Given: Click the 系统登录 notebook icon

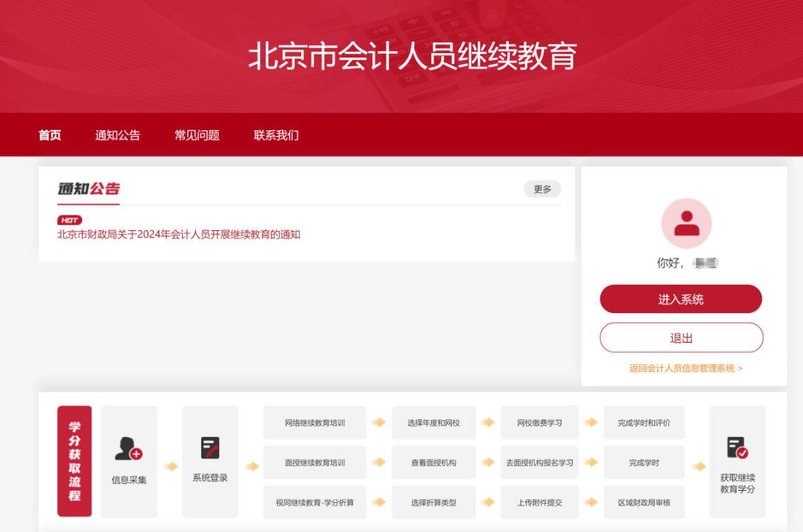Looking at the screenshot, I should (x=210, y=446).
